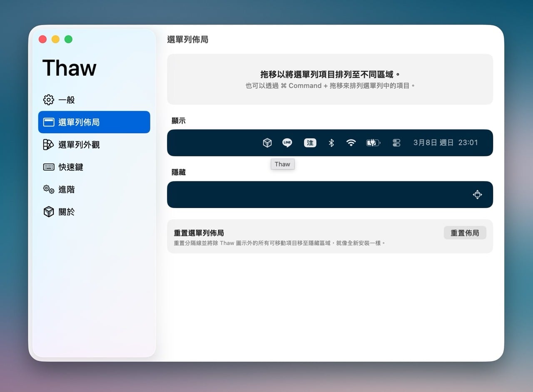This screenshot has width=533, height=392.
Task: Click the 注 input method icon
Action: (x=310, y=143)
